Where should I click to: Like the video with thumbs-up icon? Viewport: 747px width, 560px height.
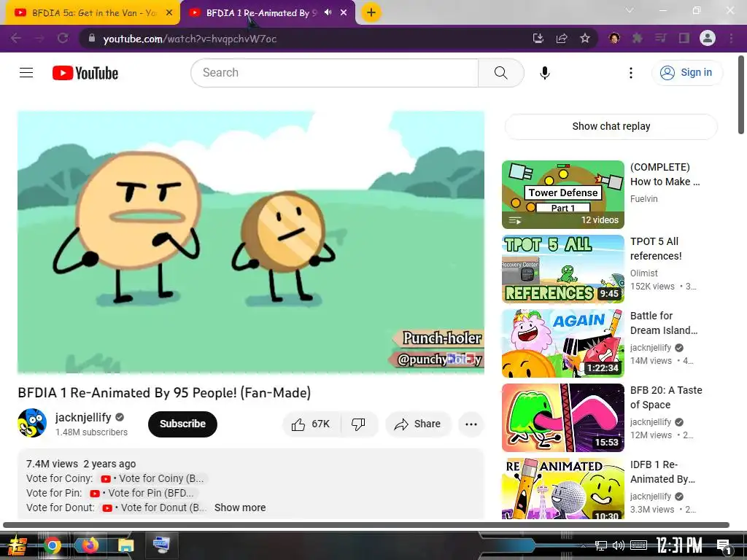coord(311,424)
